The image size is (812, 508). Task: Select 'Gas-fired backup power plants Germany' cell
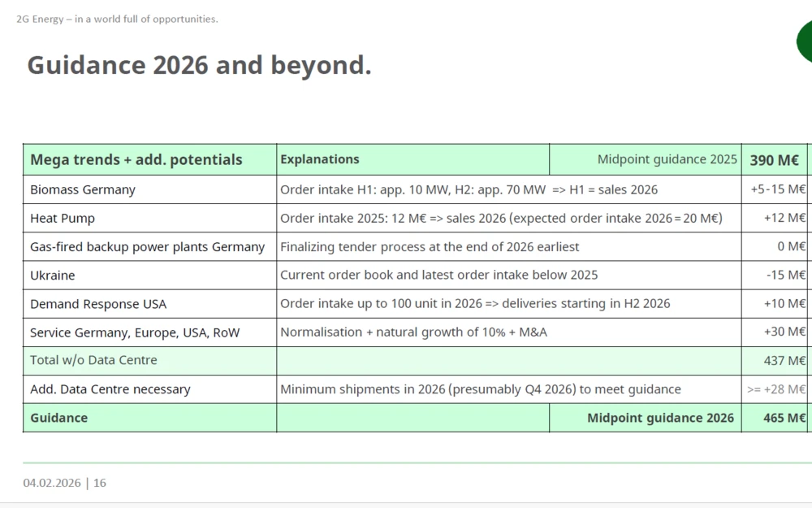coord(147,246)
